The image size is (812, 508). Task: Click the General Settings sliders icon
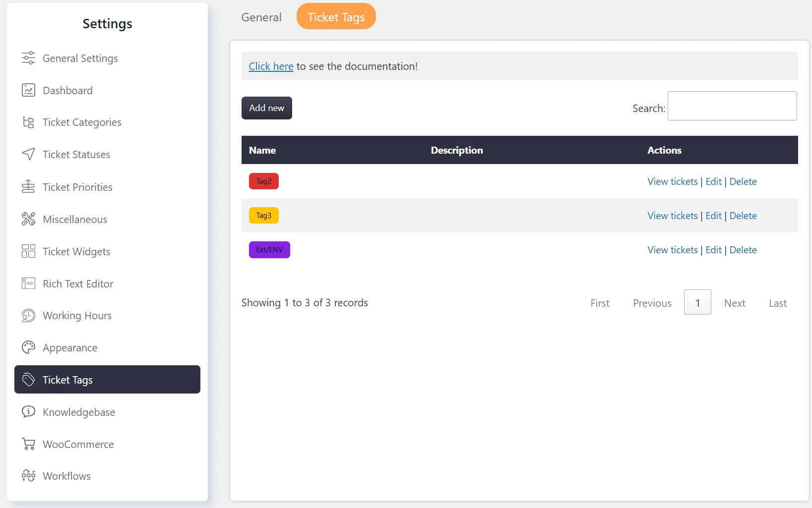28,58
